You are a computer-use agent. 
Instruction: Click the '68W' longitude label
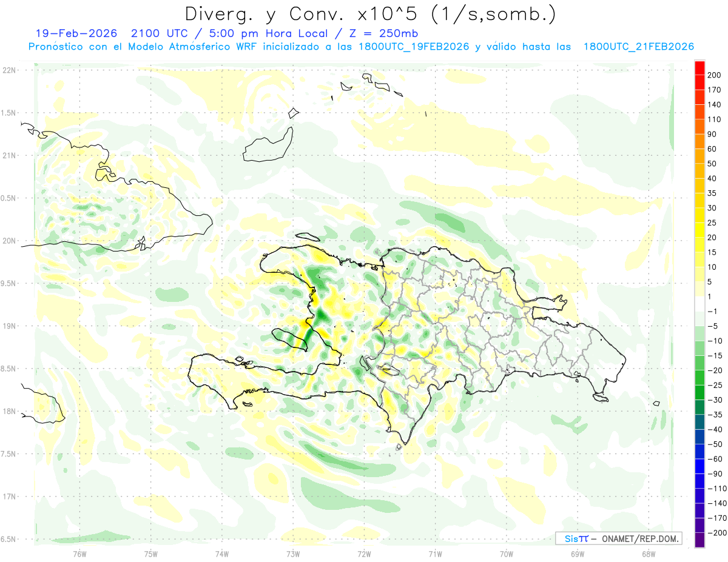[x=649, y=554]
